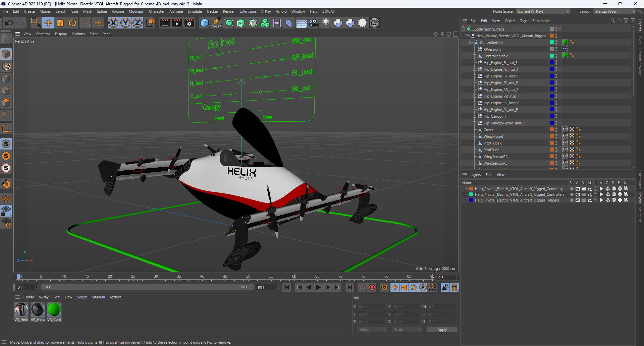Open the vertical Structure tab
The image size is (644, 346).
point(640,215)
